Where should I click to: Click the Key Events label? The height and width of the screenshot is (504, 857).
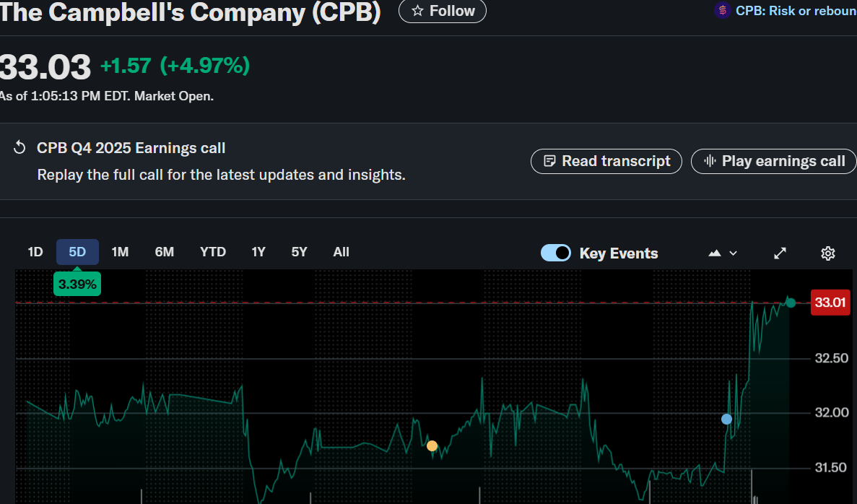tap(619, 253)
